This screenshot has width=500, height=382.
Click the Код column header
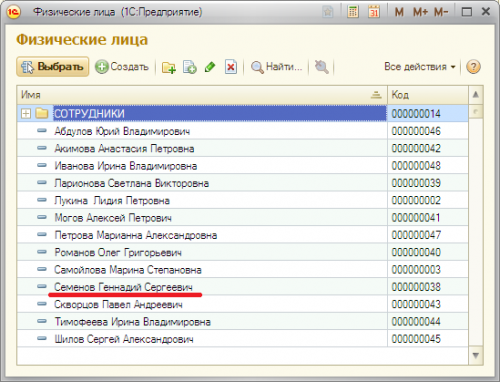pyautogui.click(x=428, y=95)
